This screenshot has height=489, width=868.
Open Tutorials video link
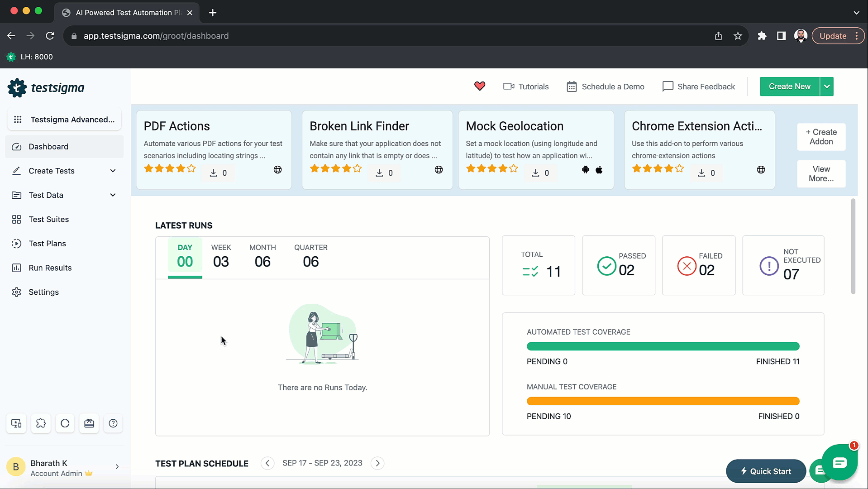coord(526,86)
